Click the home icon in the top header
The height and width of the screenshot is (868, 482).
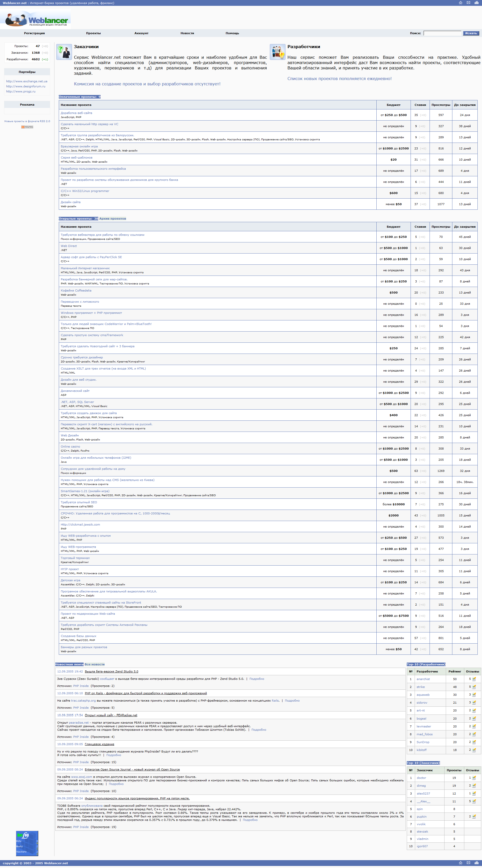click(460, 3)
